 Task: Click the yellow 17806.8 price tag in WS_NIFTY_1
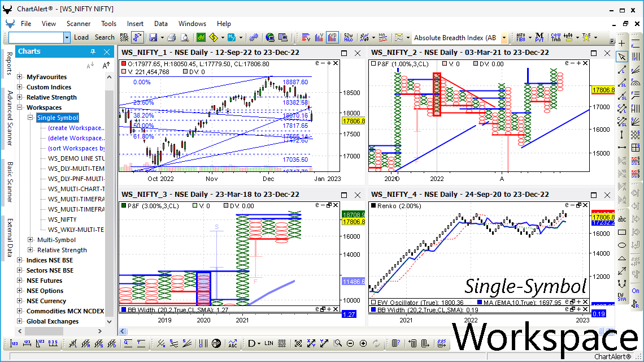tap(354, 121)
